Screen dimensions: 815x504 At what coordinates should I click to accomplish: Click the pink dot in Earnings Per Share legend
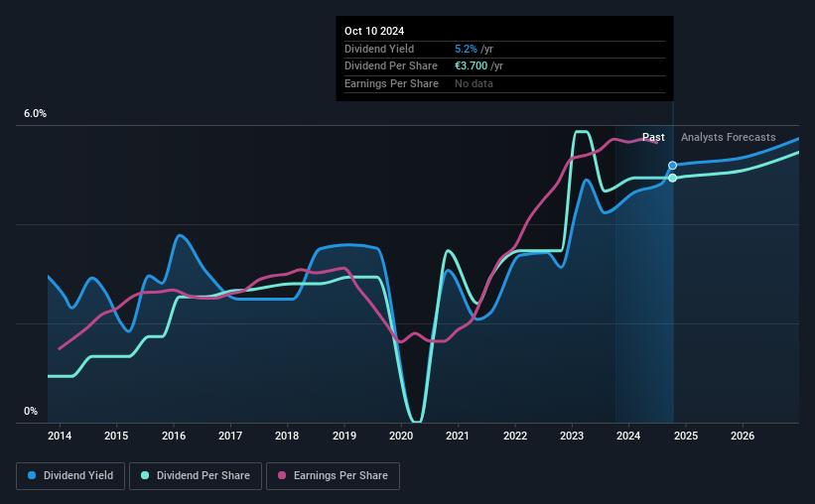[282, 475]
